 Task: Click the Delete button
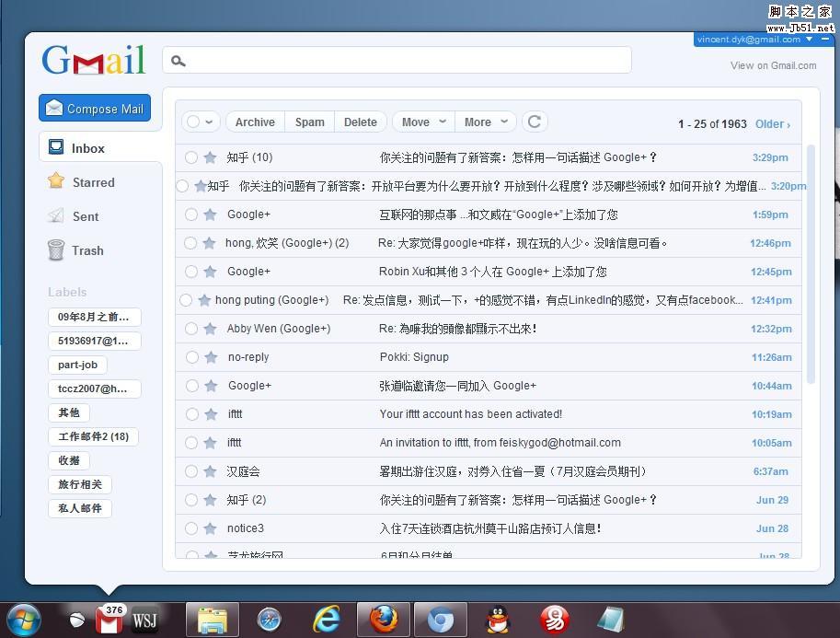[x=361, y=122]
